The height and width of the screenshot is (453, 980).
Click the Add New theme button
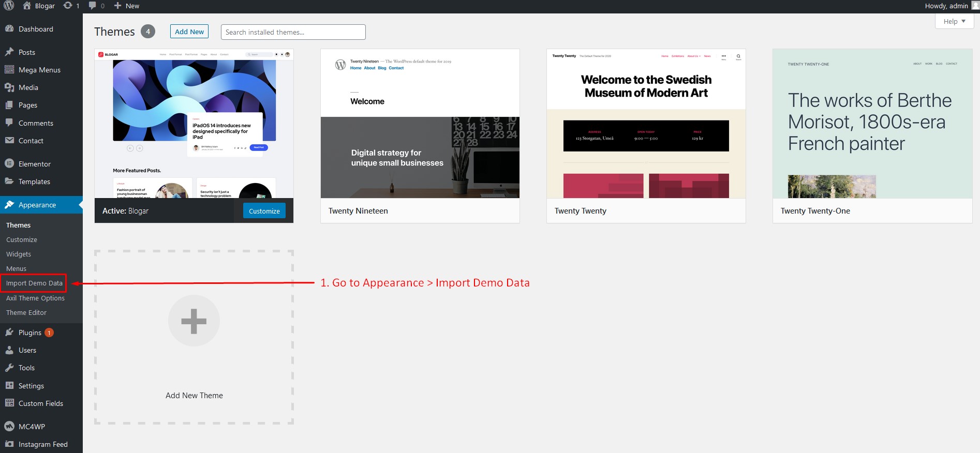[189, 32]
